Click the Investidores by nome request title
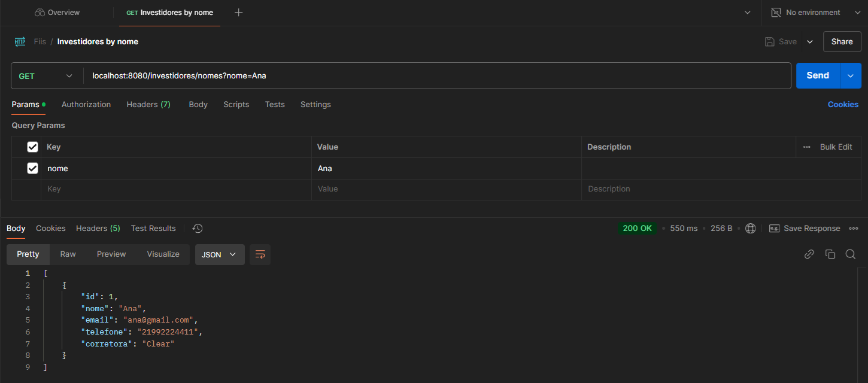 98,42
